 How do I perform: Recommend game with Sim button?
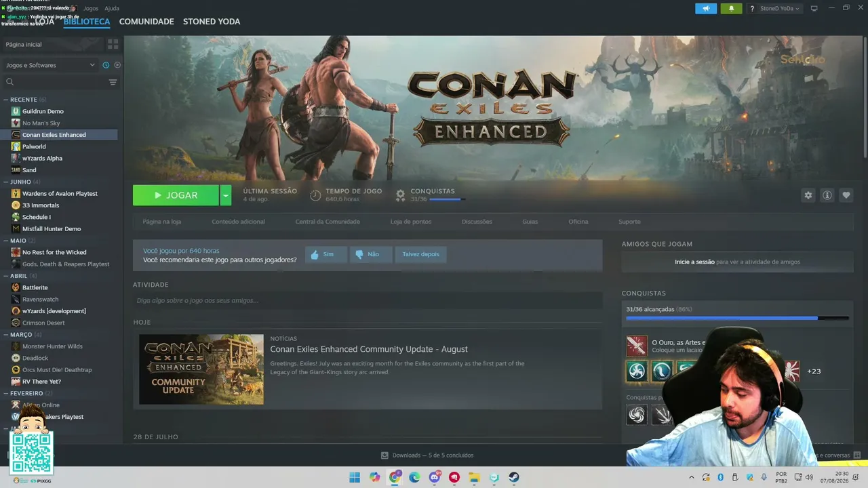(325, 255)
